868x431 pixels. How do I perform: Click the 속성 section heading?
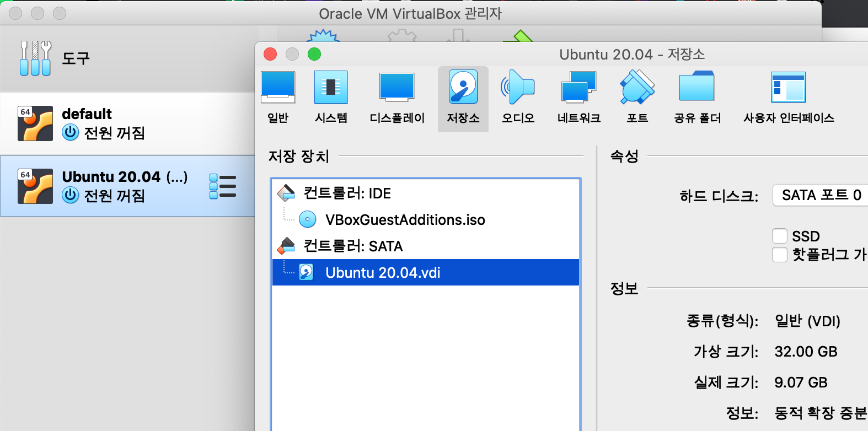pyautogui.click(x=624, y=156)
